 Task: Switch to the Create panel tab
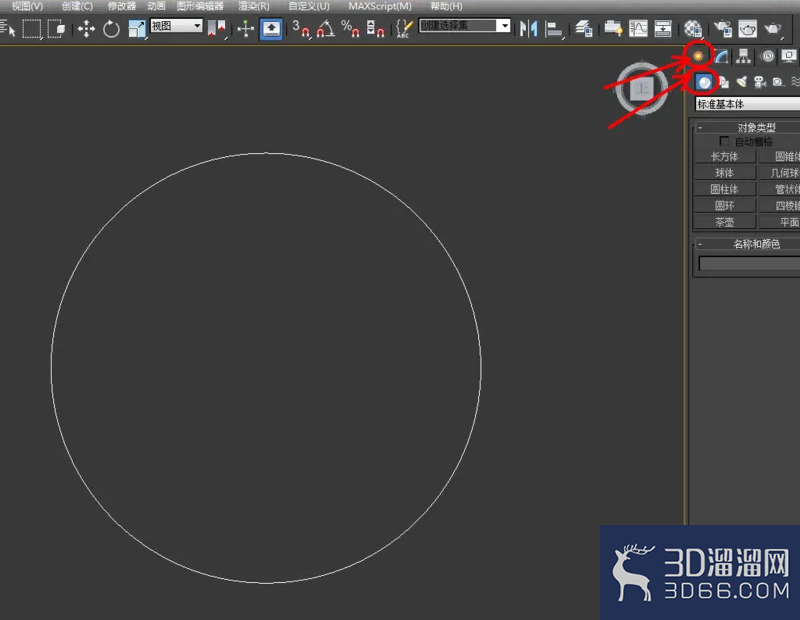pyautogui.click(x=698, y=56)
